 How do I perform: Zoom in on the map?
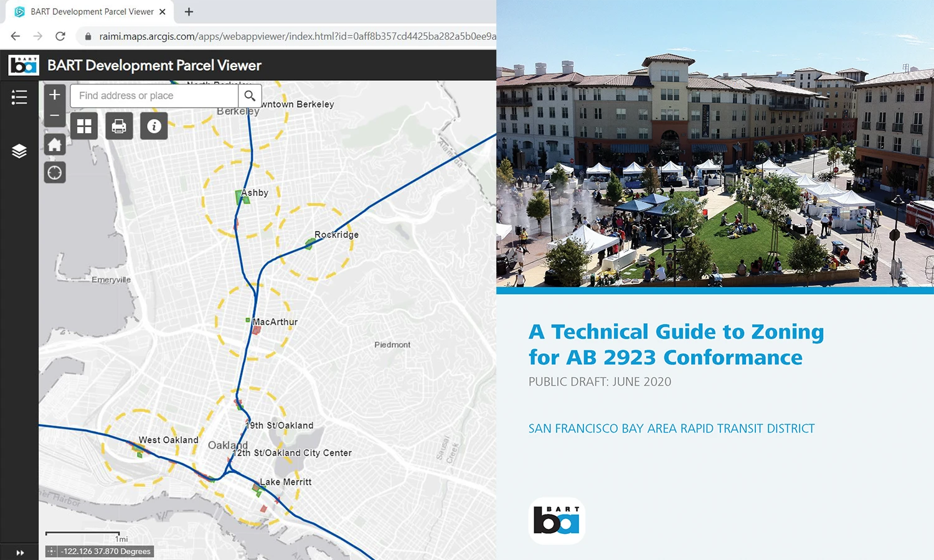pyautogui.click(x=55, y=95)
